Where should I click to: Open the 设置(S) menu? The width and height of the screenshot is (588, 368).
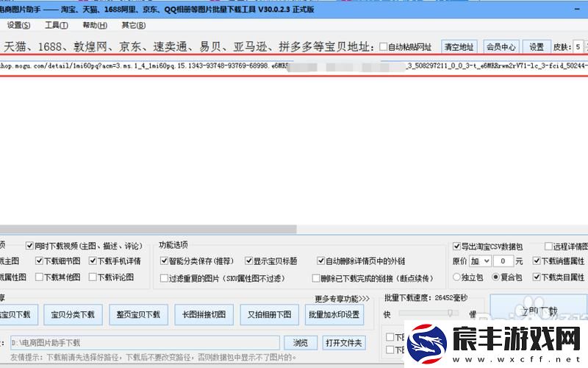(x=18, y=25)
